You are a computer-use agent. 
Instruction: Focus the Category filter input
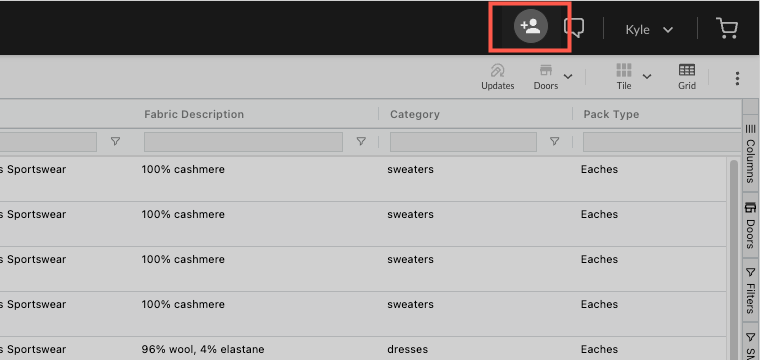463,142
